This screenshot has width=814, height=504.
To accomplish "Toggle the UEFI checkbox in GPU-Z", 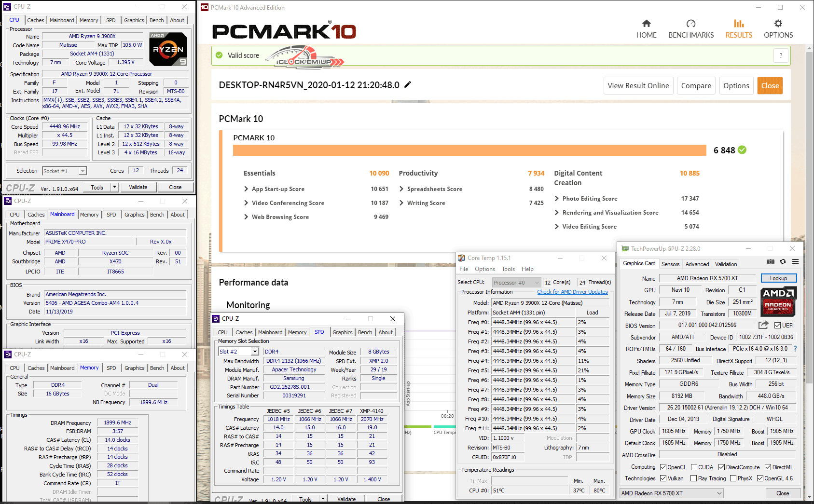I will [777, 326].
